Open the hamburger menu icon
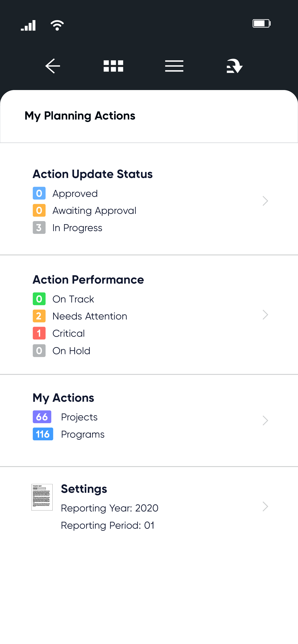Viewport: 298px width, 644px height. (174, 66)
